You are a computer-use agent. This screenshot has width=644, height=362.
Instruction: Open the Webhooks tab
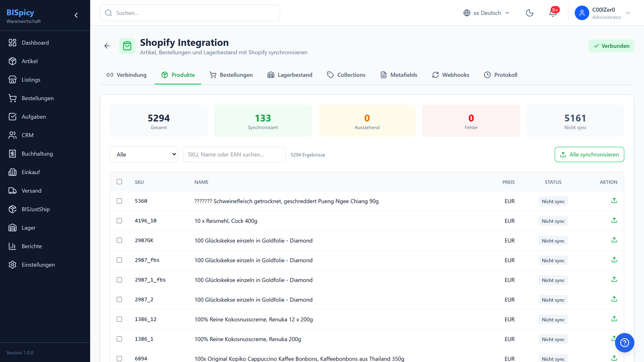click(451, 75)
